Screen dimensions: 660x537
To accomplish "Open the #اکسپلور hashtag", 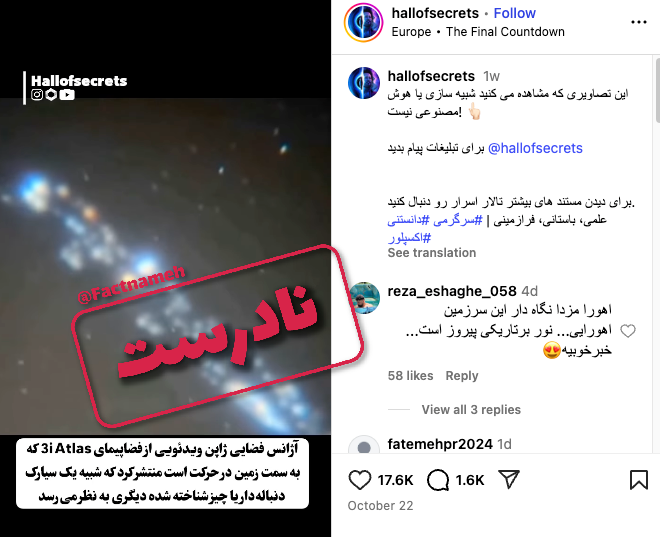I will (409, 238).
